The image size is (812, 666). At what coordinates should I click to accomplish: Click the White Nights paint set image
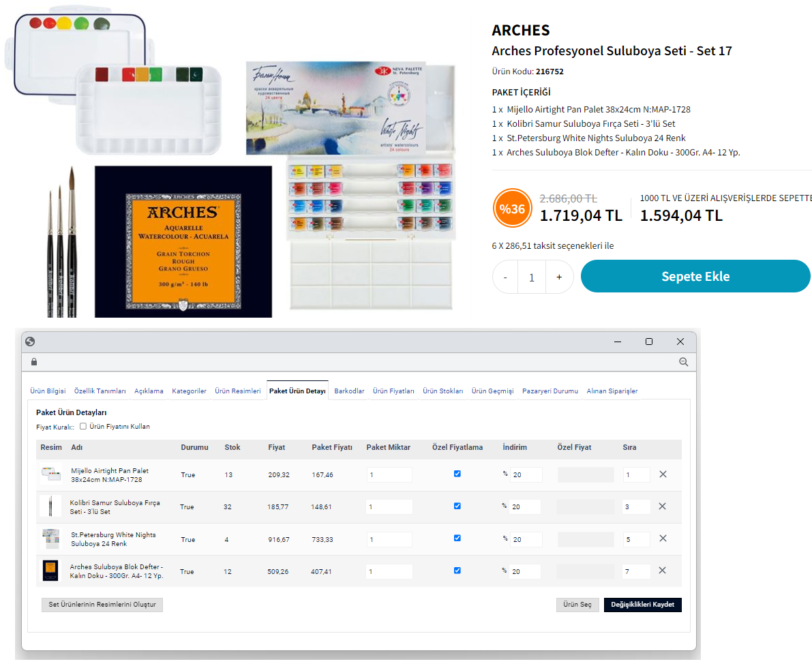(350, 185)
